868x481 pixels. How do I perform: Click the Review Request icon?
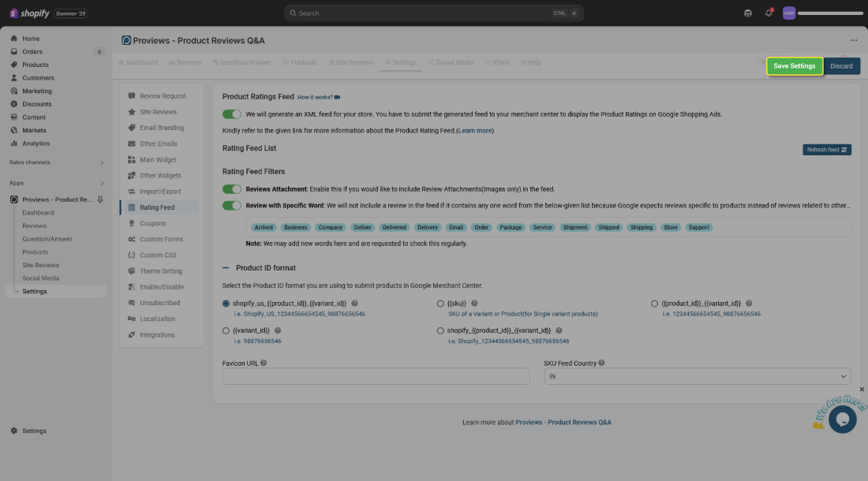pyautogui.click(x=132, y=96)
